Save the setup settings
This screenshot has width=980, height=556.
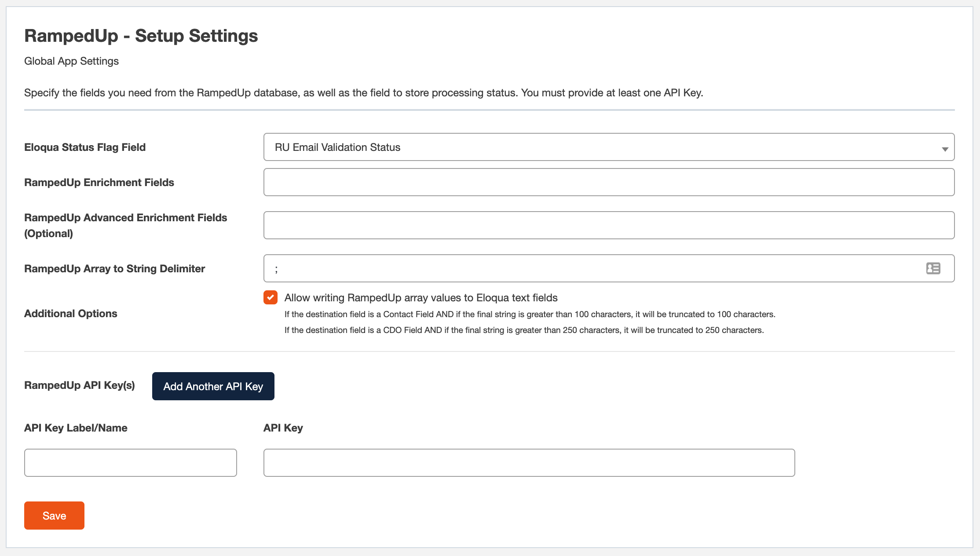[x=54, y=516]
